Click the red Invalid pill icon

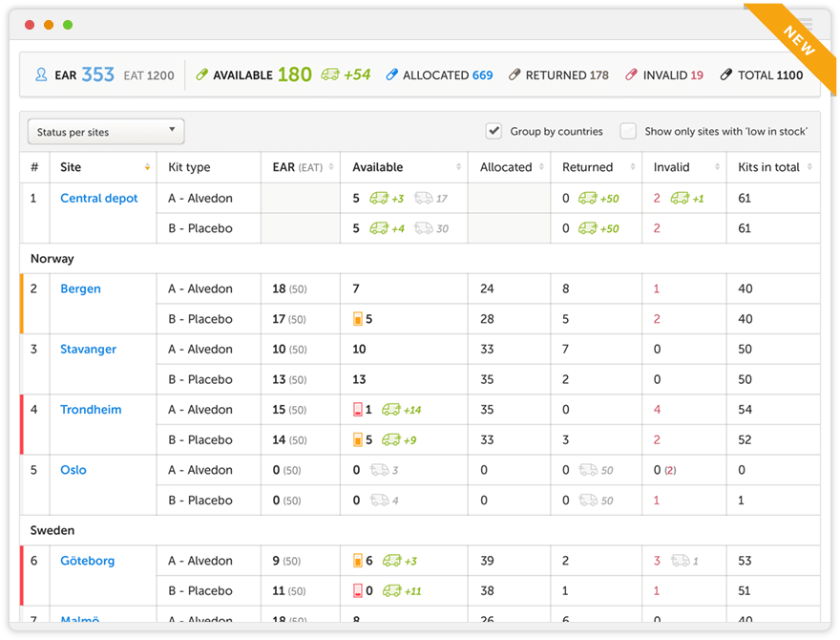(x=631, y=75)
